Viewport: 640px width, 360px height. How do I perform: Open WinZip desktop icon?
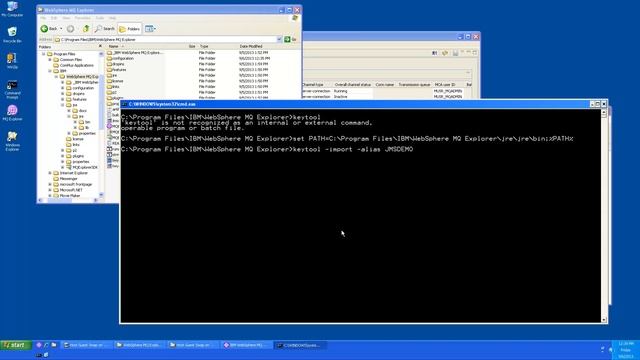pos(12,61)
